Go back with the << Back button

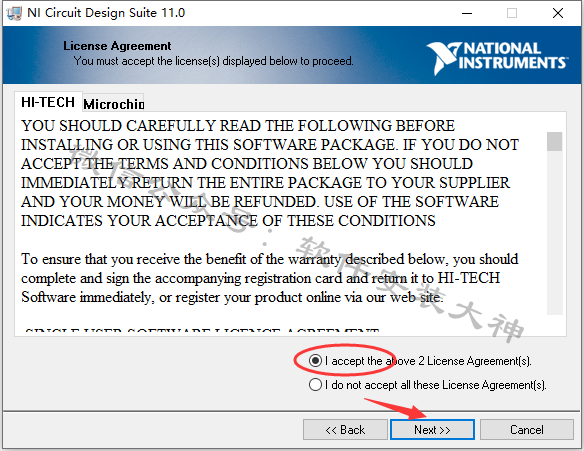coord(345,430)
